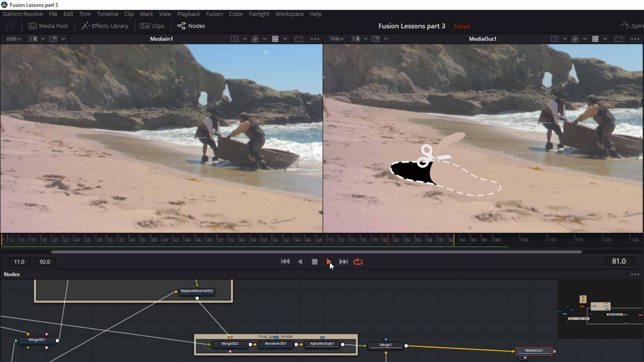This screenshot has height=362, width=644.
Task: Click the play button in the transport controls
Action: (x=329, y=262)
